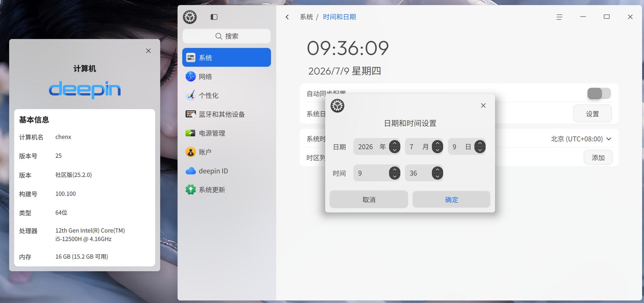Toggle the 自动同步配置 switch
The width and height of the screenshot is (644, 303).
(x=599, y=93)
